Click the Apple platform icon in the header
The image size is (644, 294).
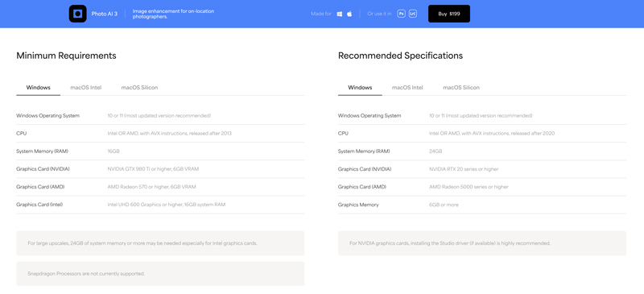click(x=349, y=14)
